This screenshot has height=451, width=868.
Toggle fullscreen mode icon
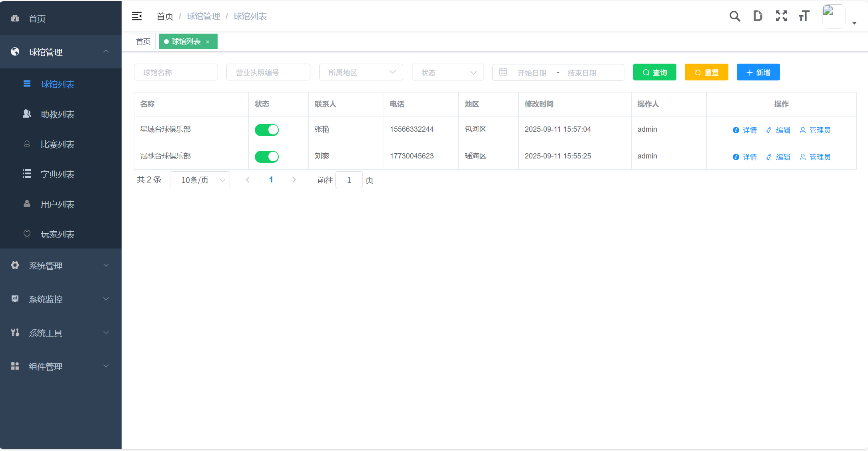tap(781, 16)
